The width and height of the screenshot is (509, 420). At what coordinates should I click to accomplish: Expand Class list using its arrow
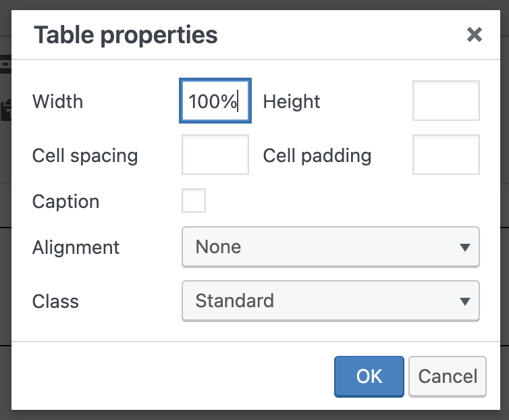point(464,301)
